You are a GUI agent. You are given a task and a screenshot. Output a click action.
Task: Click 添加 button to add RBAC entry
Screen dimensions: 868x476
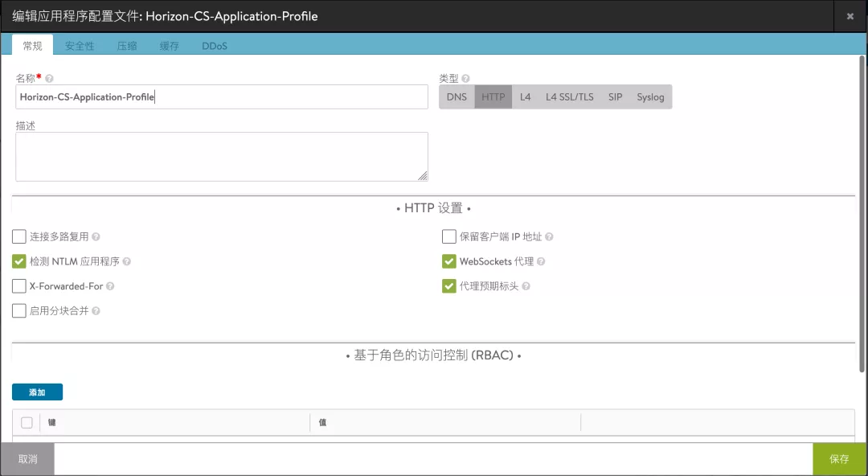[x=37, y=392]
